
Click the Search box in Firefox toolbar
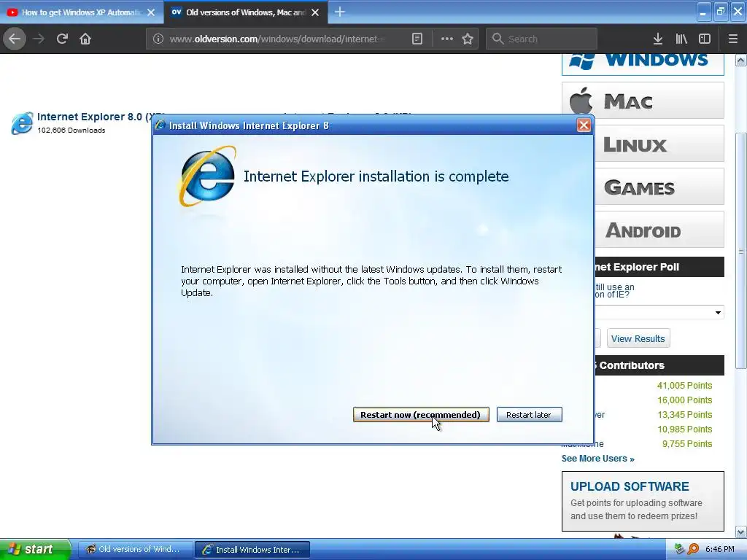(x=541, y=39)
